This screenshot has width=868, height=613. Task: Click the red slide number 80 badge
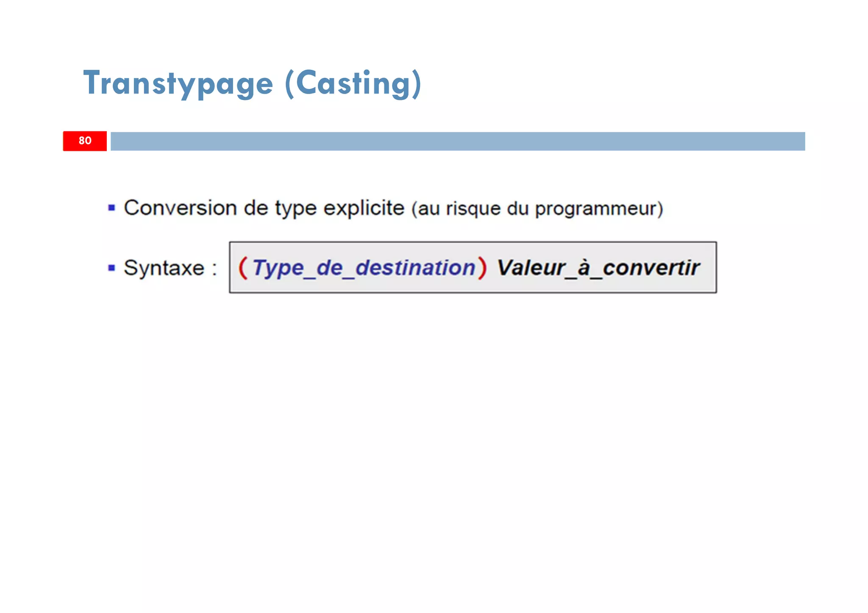coord(85,141)
